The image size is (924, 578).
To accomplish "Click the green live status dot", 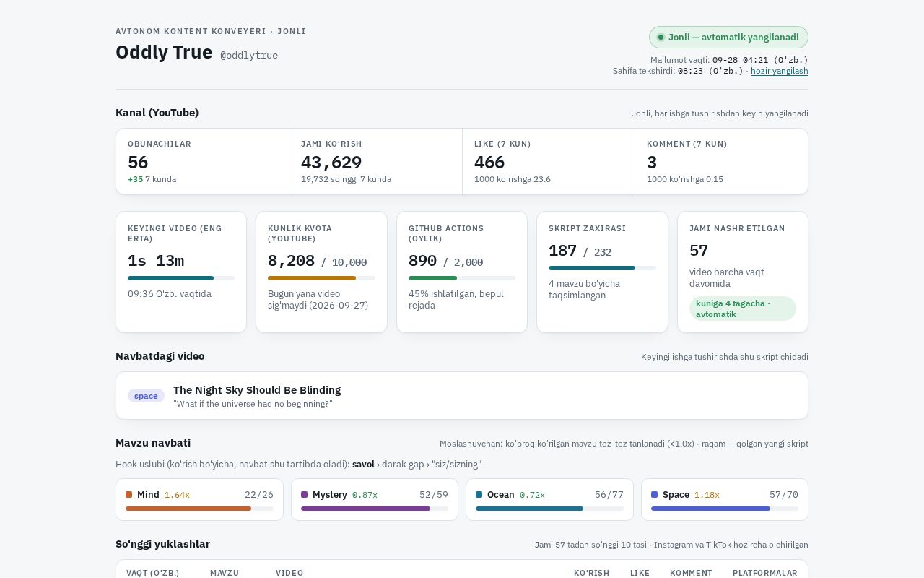I will 661,38.
